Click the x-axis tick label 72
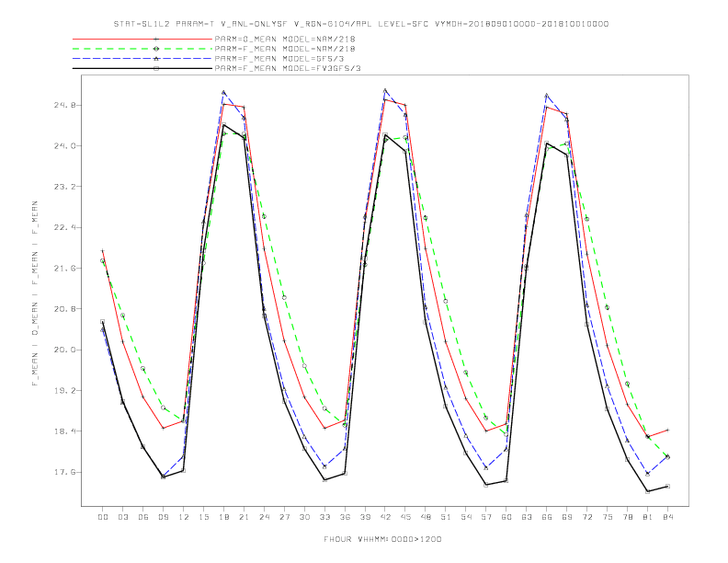 pyautogui.click(x=587, y=517)
